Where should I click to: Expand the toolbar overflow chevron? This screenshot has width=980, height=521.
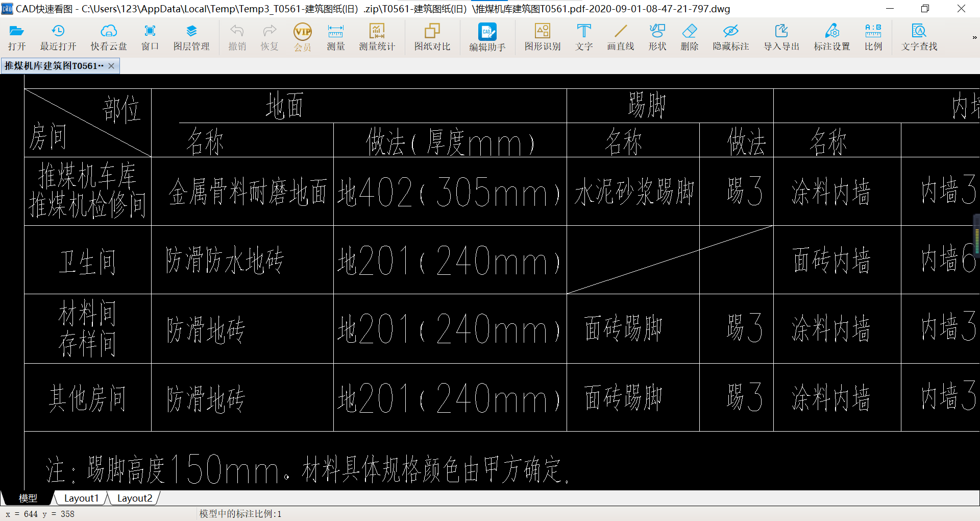tap(974, 37)
